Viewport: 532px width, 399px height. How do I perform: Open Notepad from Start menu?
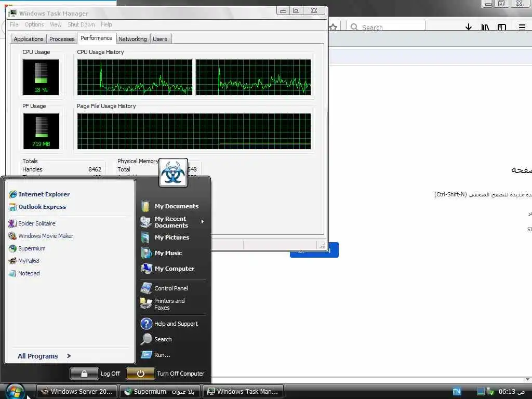click(x=24, y=273)
